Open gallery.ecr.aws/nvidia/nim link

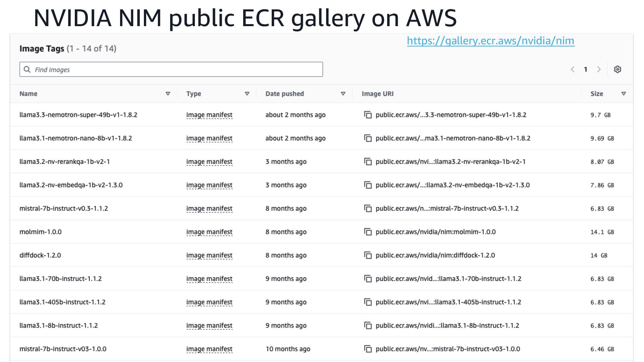490,41
